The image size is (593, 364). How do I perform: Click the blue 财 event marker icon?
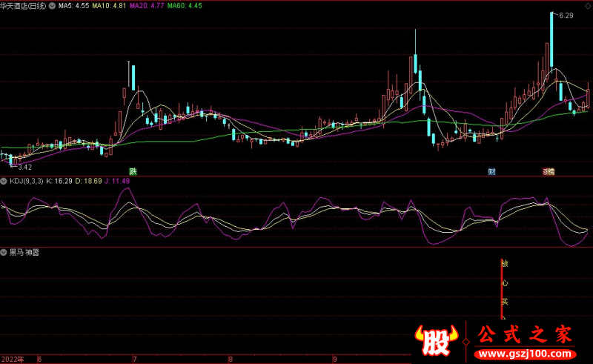[x=491, y=171]
